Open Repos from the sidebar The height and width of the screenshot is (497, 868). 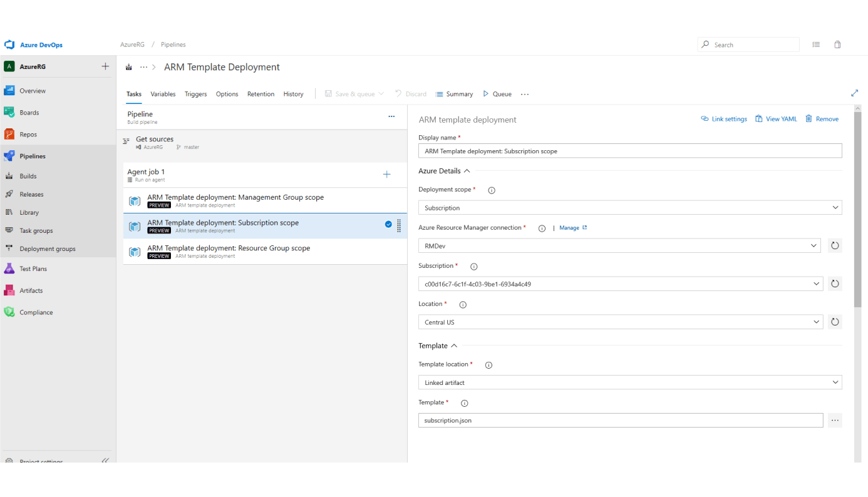(x=28, y=135)
